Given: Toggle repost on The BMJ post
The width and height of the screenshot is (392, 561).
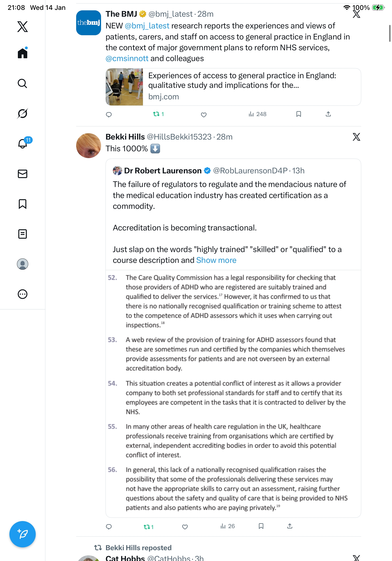Looking at the screenshot, I should tap(158, 114).
